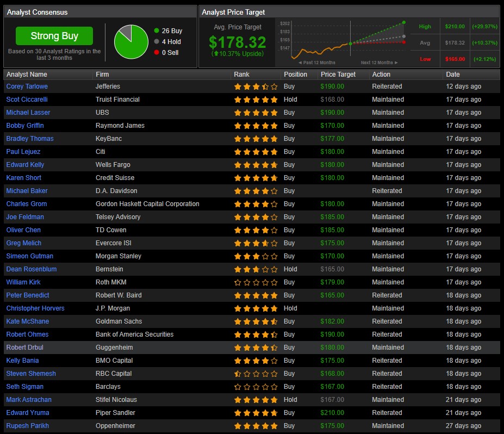
Task: Open analyst Greg Melich profile
Action: click(24, 243)
